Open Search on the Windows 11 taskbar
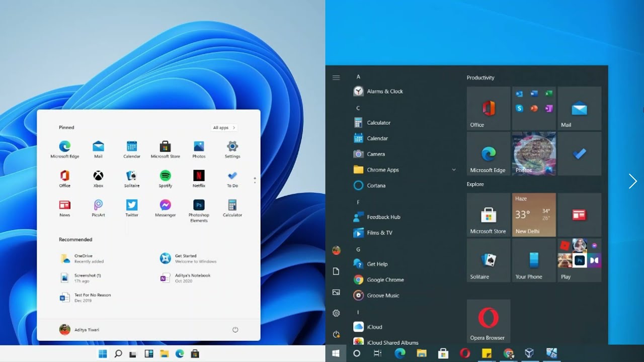The height and width of the screenshot is (362, 644). click(118, 353)
